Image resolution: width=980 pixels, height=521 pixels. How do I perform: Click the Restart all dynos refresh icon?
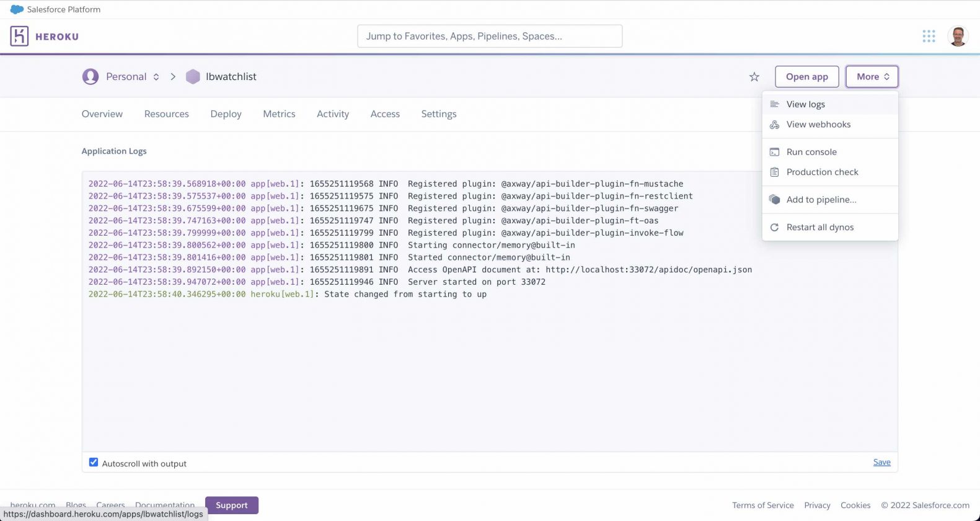coord(774,228)
